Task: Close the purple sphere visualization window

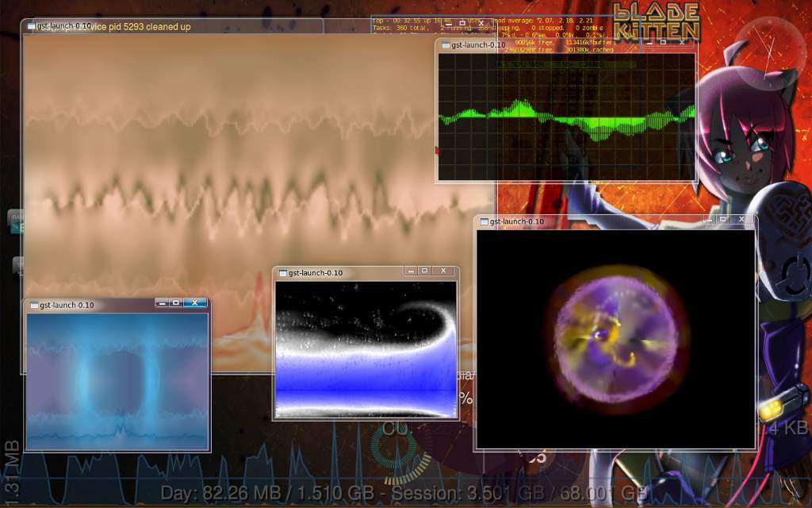Action: coord(741,219)
